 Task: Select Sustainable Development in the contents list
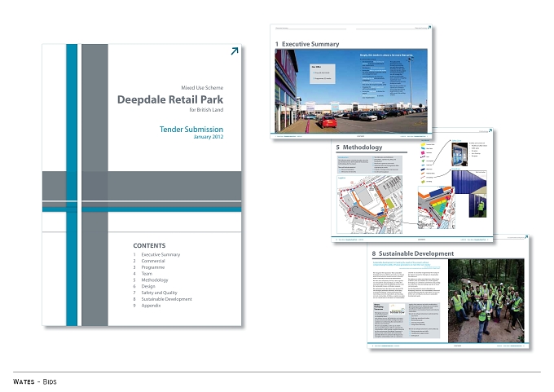coord(167,299)
